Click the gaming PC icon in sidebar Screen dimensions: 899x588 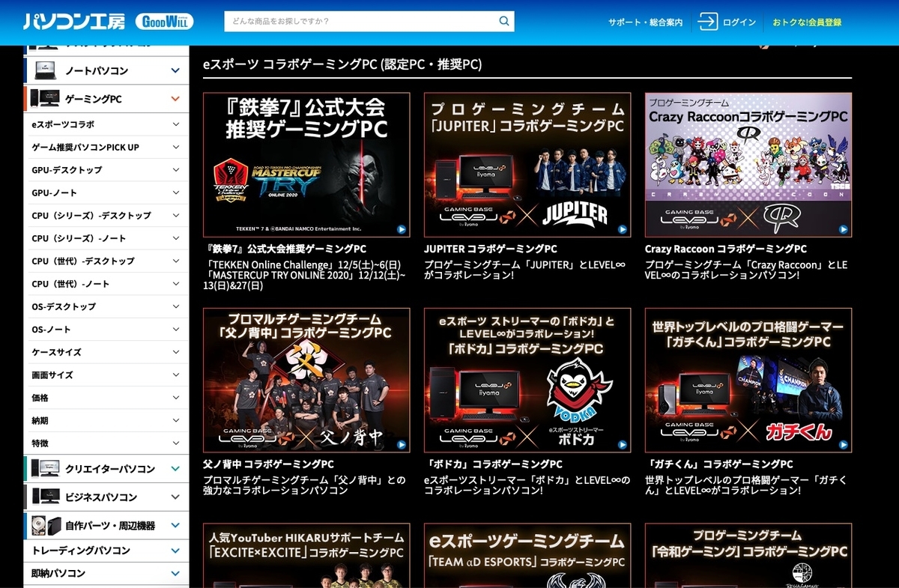point(44,99)
